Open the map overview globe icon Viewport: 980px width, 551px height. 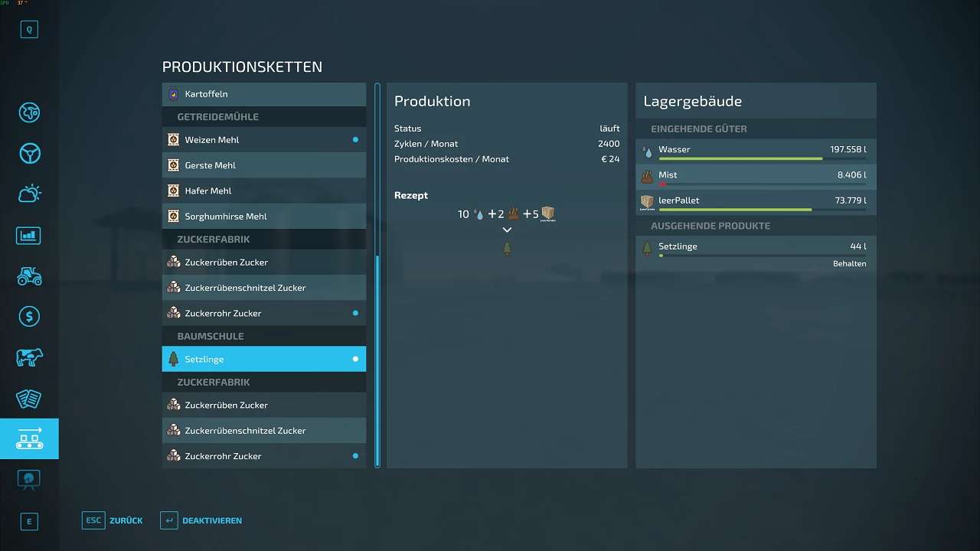pyautogui.click(x=29, y=112)
